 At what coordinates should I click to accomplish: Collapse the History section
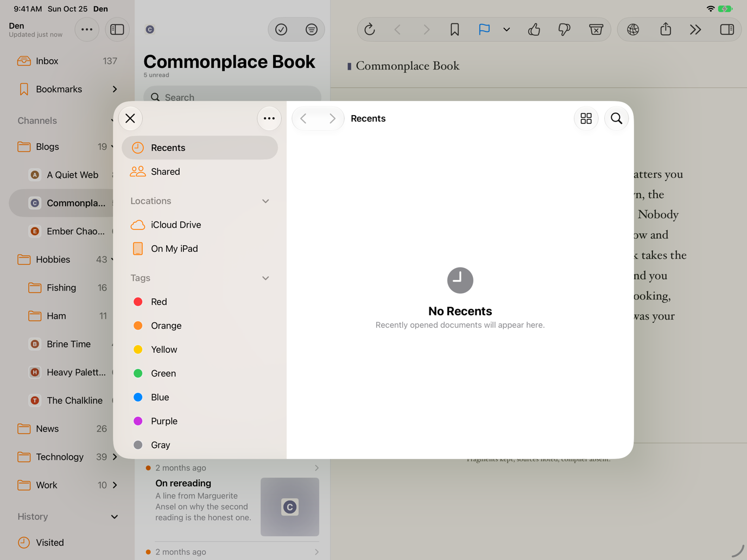(115, 517)
